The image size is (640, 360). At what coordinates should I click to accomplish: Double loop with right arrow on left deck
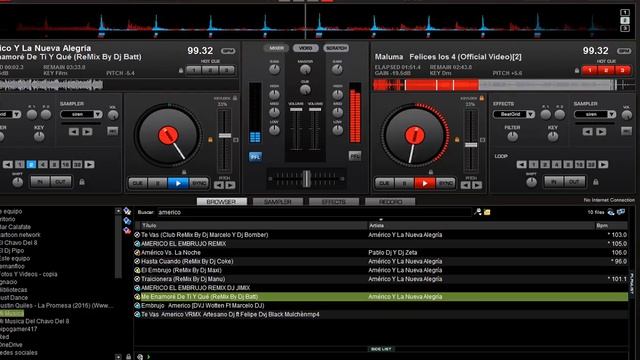89,164
